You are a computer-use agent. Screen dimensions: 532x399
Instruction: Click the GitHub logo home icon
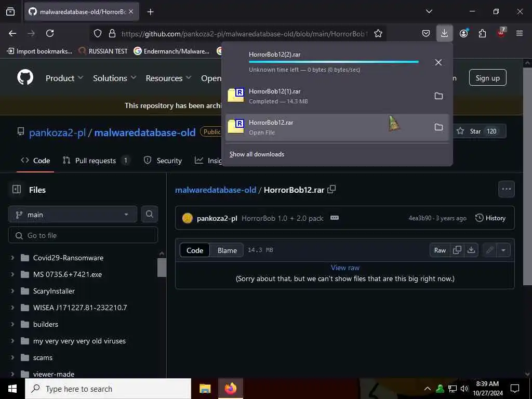click(x=25, y=78)
